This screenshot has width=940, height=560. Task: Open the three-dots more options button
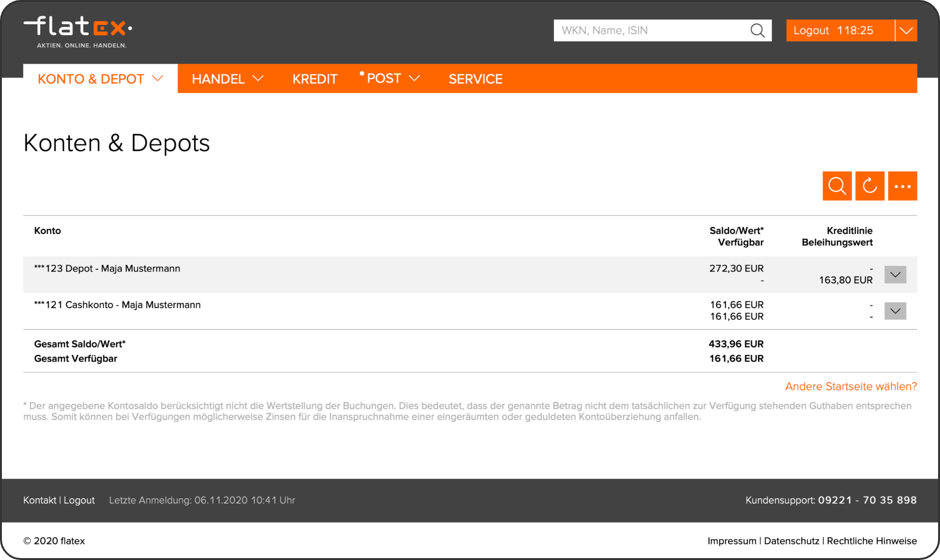coord(902,186)
